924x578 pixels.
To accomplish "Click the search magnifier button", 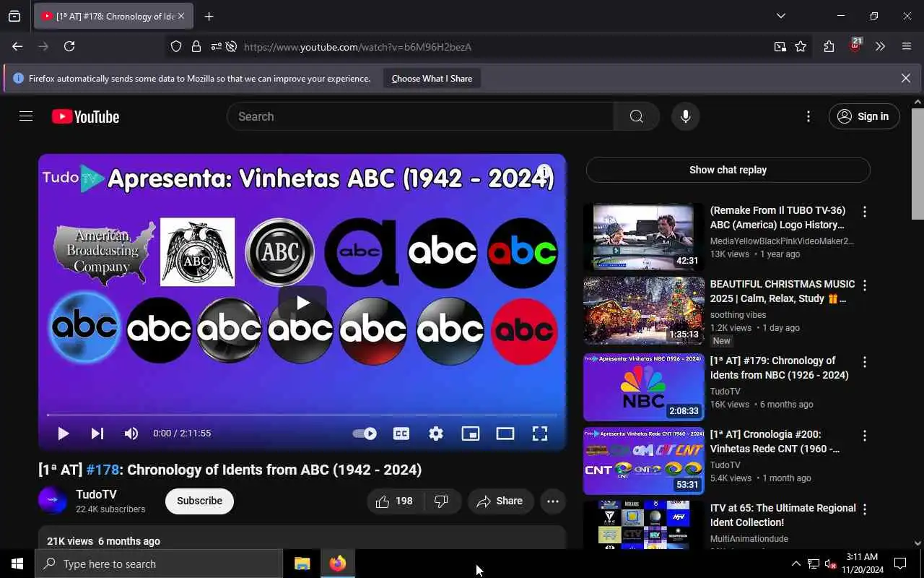I will 636,116.
